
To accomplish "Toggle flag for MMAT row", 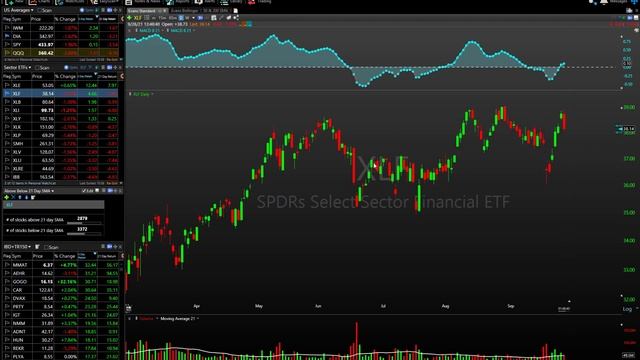I will point(7,265).
